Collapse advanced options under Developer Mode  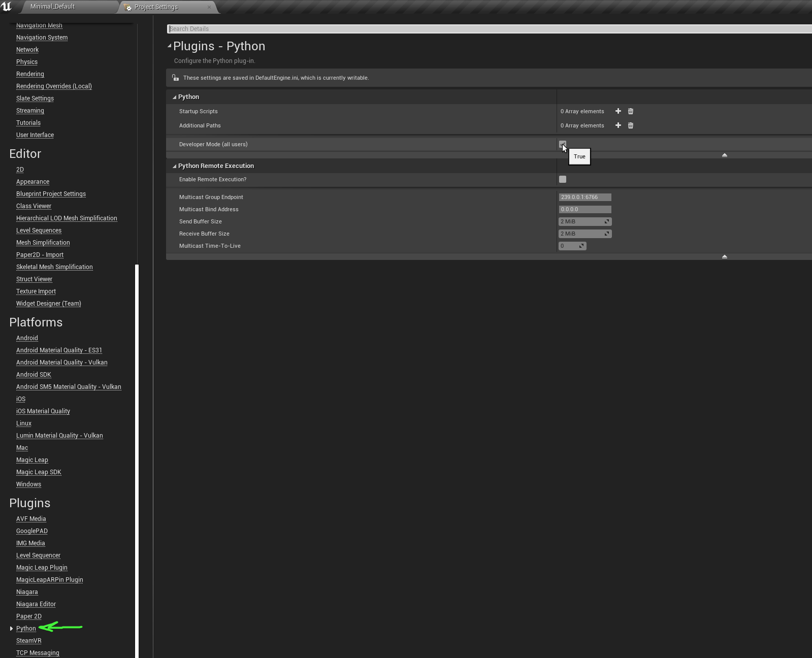pos(725,155)
